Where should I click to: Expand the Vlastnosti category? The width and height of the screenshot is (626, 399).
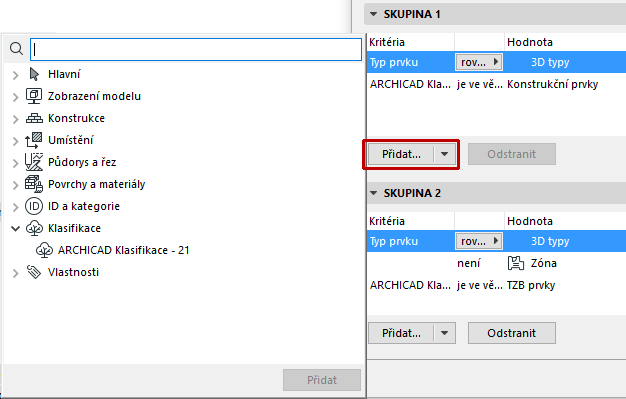click(16, 273)
